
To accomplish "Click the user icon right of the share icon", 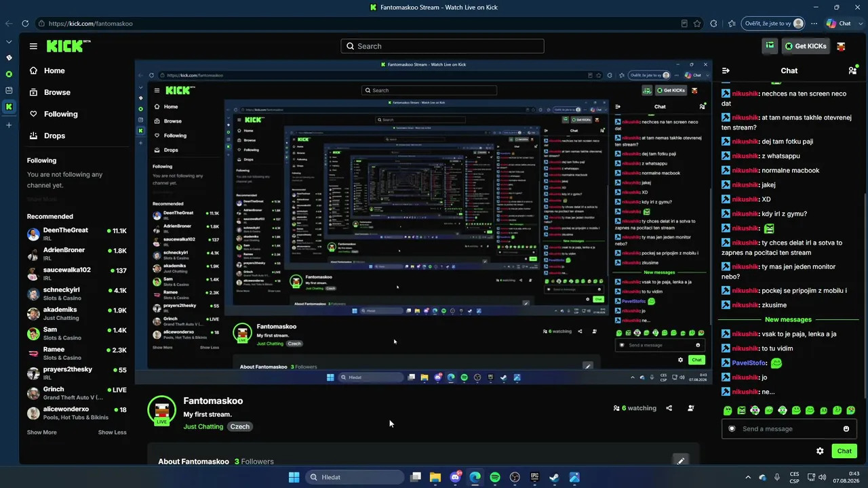I will coord(690,408).
